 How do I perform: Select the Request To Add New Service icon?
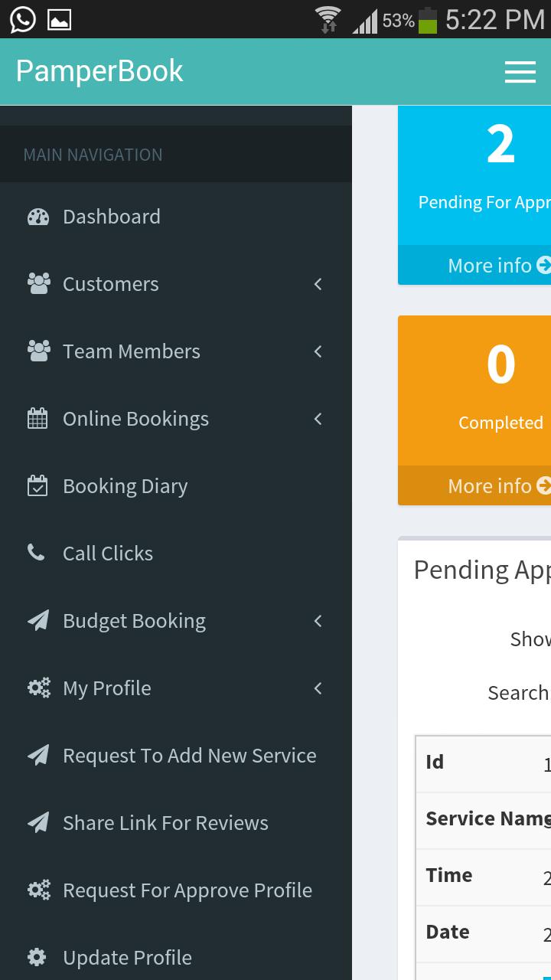[38, 755]
